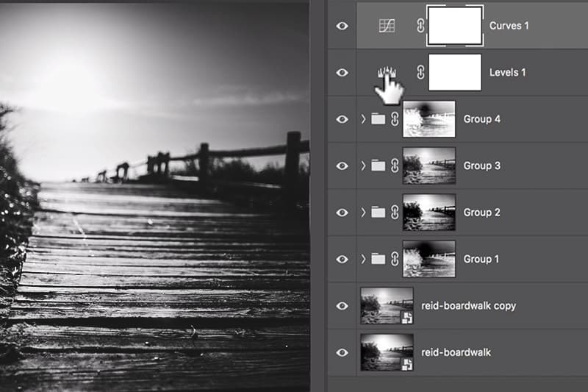Click the reid-boardwalk layer thumbnail
The height and width of the screenshot is (392, 588).
tap(387, 352)
